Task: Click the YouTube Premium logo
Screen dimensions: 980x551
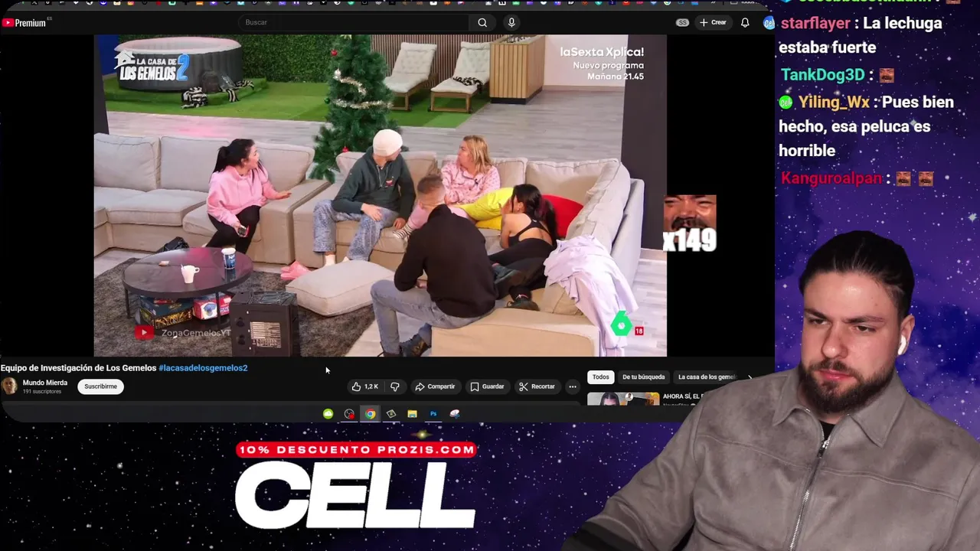Action: click(24, 23)
